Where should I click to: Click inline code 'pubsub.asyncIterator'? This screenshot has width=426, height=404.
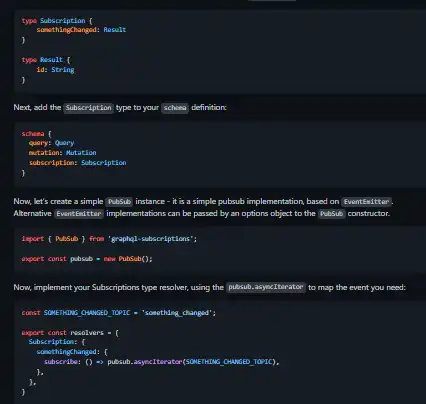tap(266, 287)
